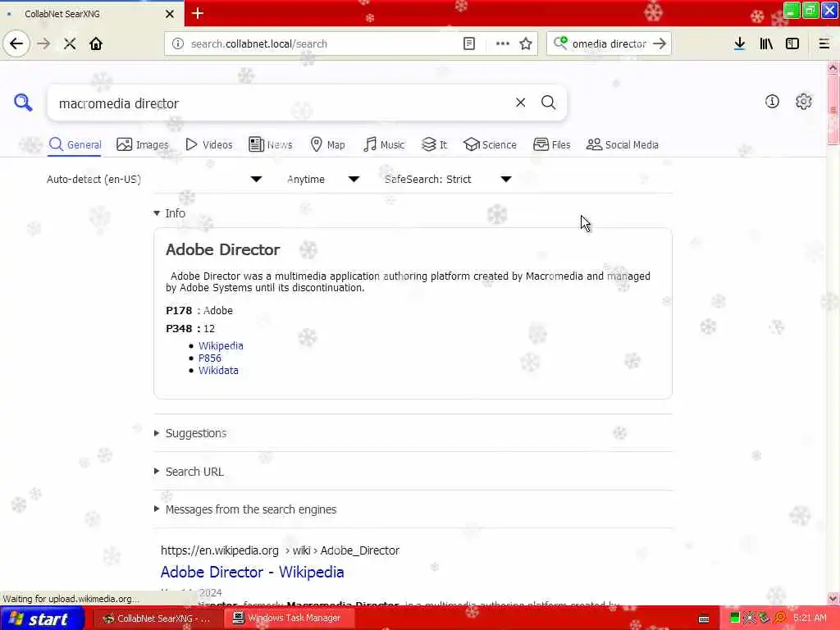This screenshot has width=840, height=630.
Task: Click the P348 : 12 row
Action: (x=190, y=328)
